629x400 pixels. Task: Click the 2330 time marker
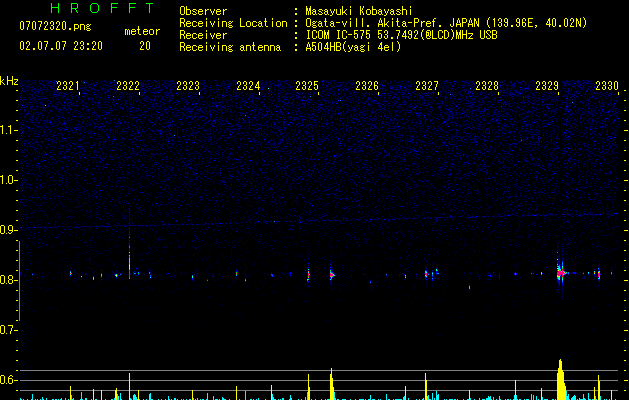click(x=607, y=86)
